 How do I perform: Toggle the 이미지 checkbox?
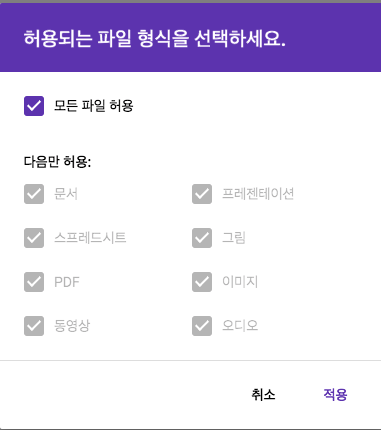[202, 282]
